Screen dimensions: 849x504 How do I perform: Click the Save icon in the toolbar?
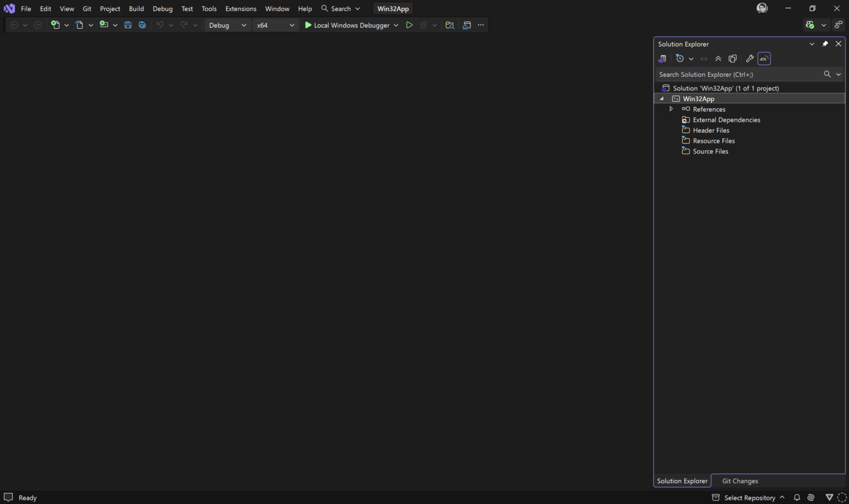(128, 25)
